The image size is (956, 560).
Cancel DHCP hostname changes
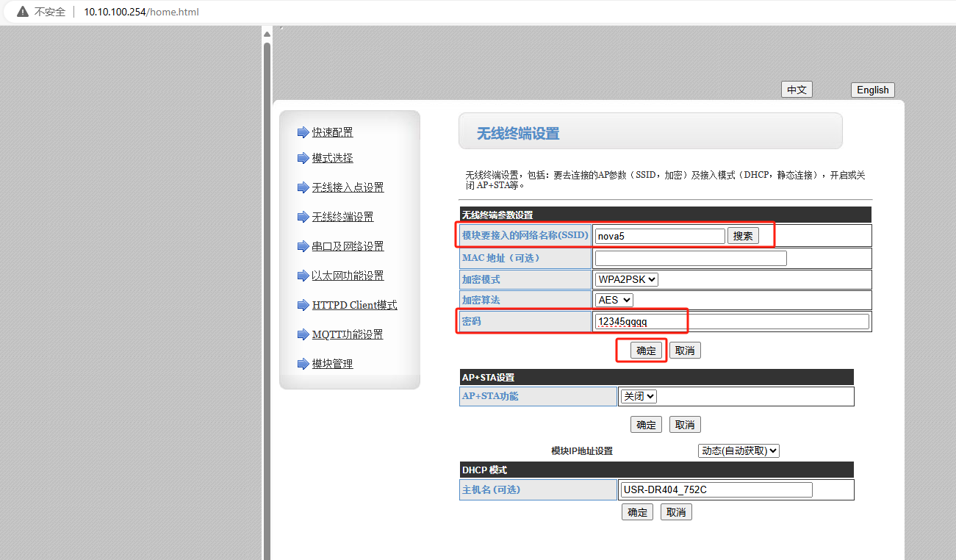pos(676,512)
